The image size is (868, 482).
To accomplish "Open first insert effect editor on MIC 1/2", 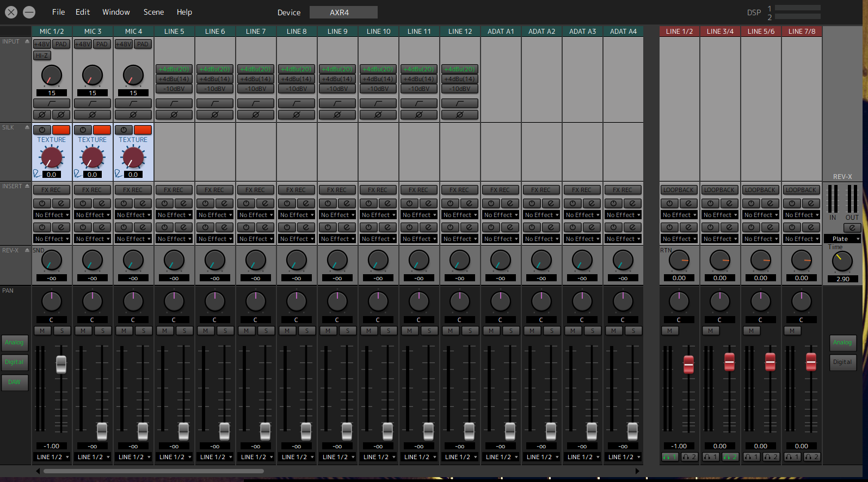I will [x=61, y=203].
